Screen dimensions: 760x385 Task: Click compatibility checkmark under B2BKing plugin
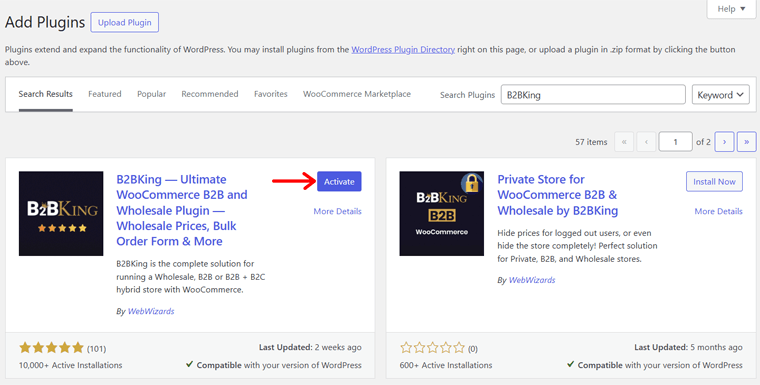pyautogui.click(x=190, y=364)
